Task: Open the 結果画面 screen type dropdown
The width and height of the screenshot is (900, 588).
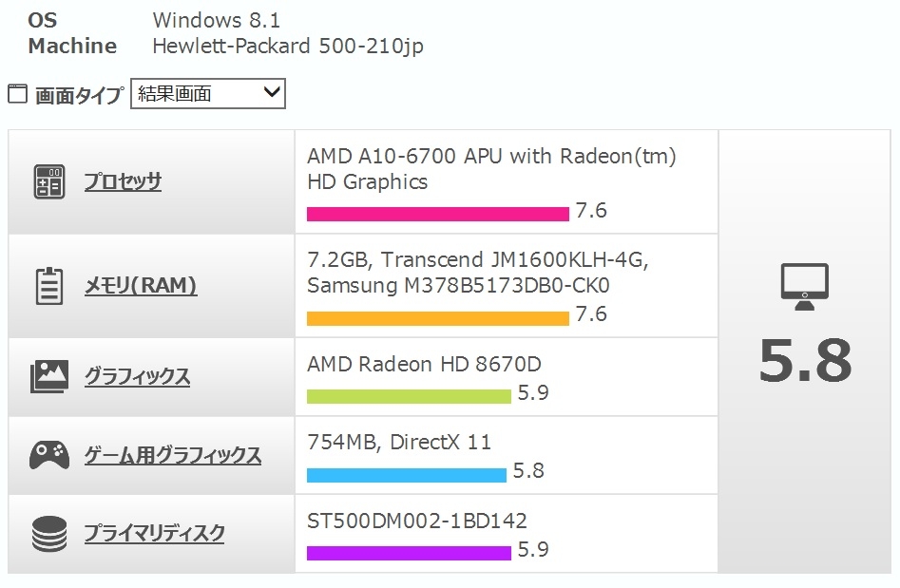Action: [x=208, y=93]
